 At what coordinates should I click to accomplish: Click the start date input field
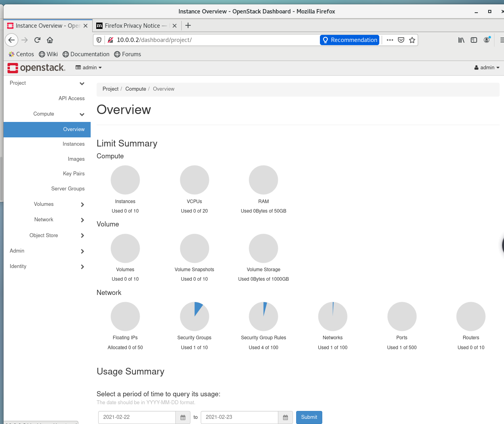tap(137, 417)
